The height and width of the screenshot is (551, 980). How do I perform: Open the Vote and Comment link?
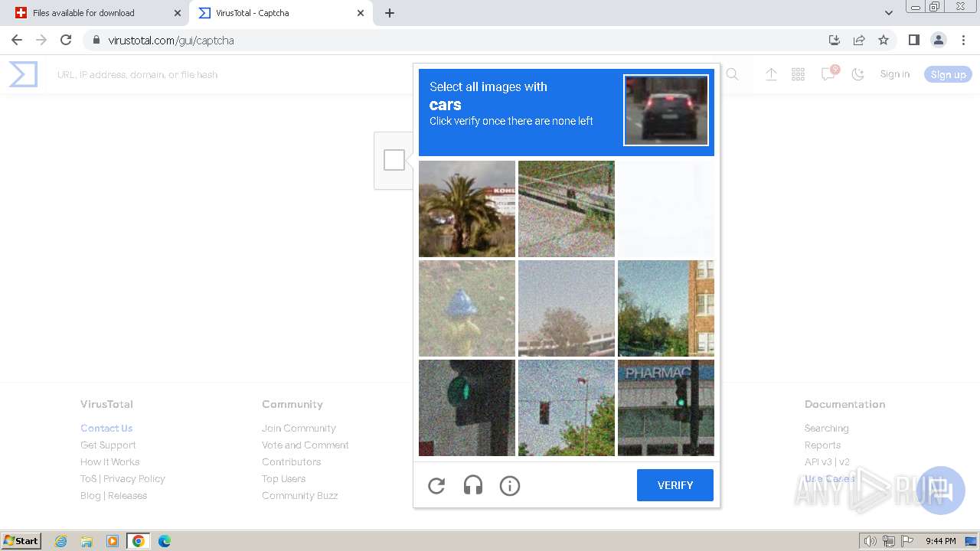coord(305,445)
